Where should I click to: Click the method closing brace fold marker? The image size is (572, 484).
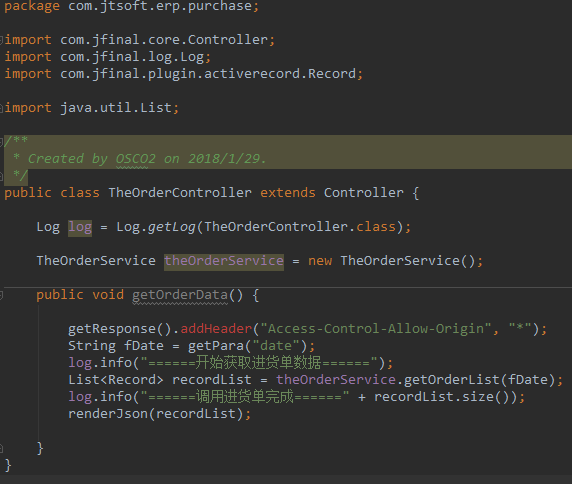point(1,448)
